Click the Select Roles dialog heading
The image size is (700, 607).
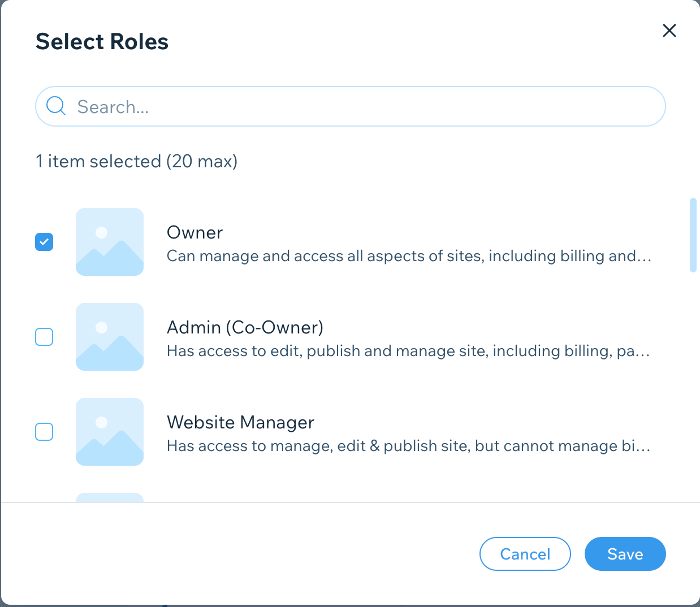(102, 42)
